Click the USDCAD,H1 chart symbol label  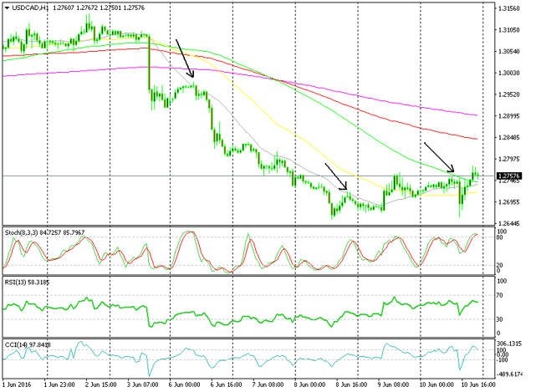click(x=30, y=8)
